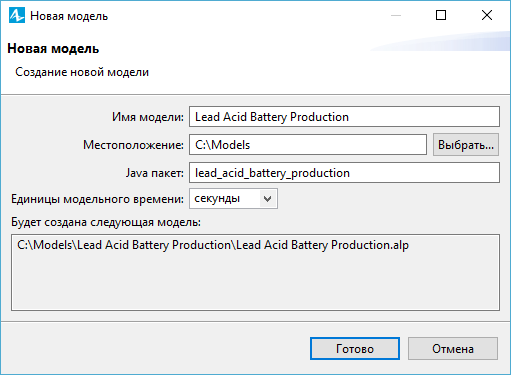
Task: Click the Местоположение label
Action: [133, 145]
